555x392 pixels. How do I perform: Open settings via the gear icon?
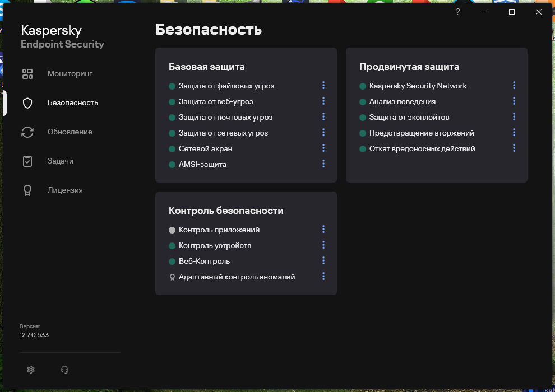[31, 370]
